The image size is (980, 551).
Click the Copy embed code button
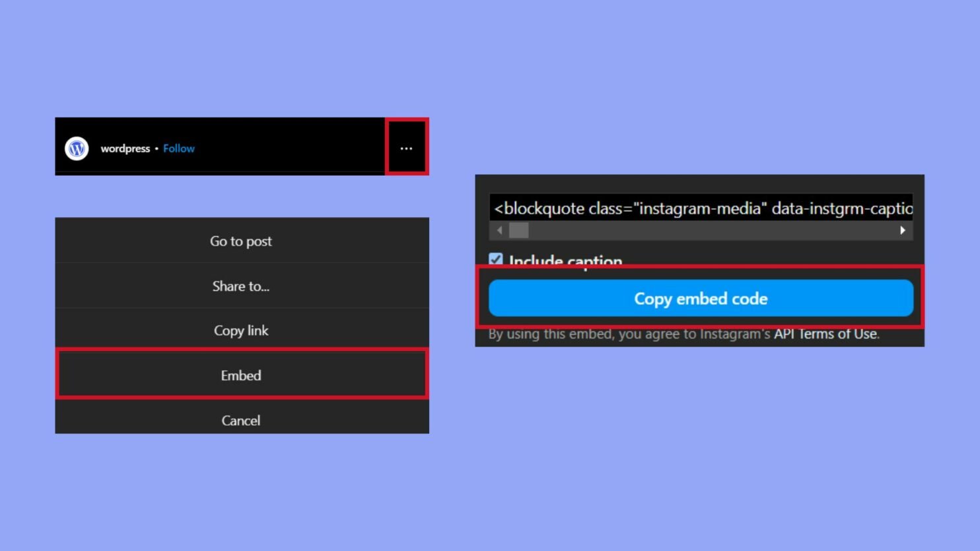[700, 298]
